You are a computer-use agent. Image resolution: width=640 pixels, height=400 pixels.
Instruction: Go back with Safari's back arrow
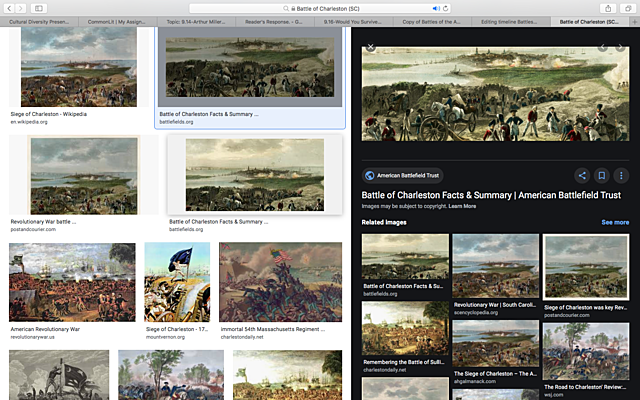tap(9, 8)
